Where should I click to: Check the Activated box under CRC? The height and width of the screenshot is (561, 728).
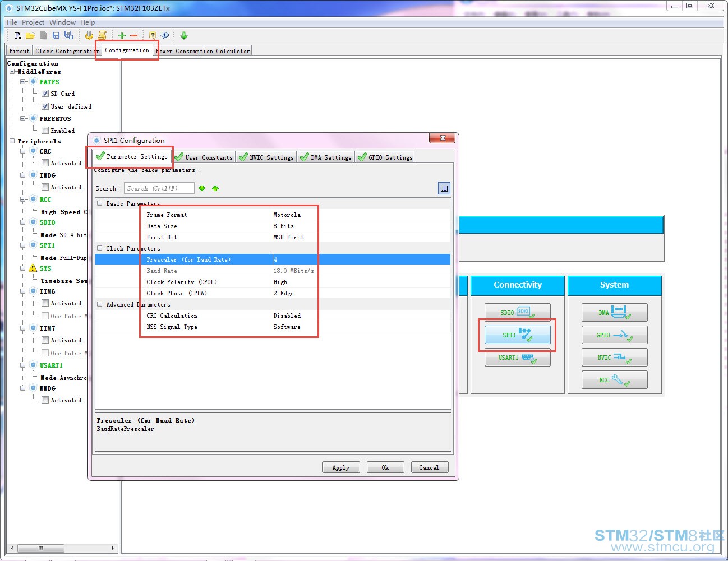click(x=45, y=163)
